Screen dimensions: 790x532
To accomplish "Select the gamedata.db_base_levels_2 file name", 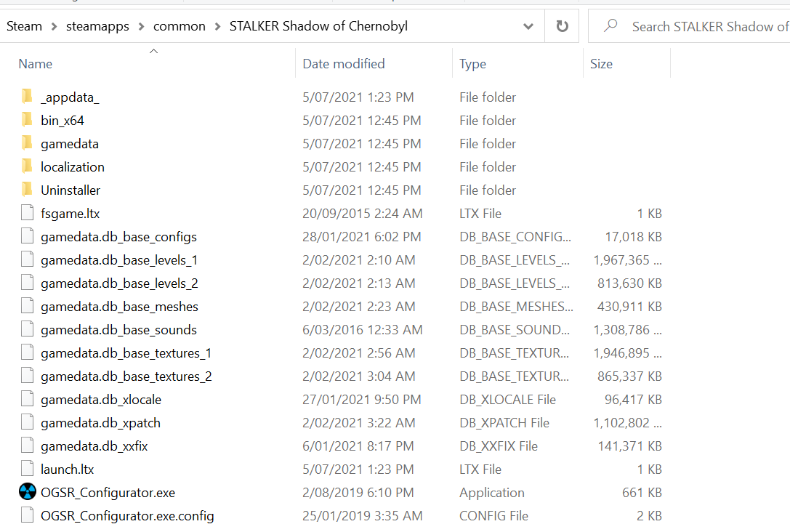I will point(119,283).
